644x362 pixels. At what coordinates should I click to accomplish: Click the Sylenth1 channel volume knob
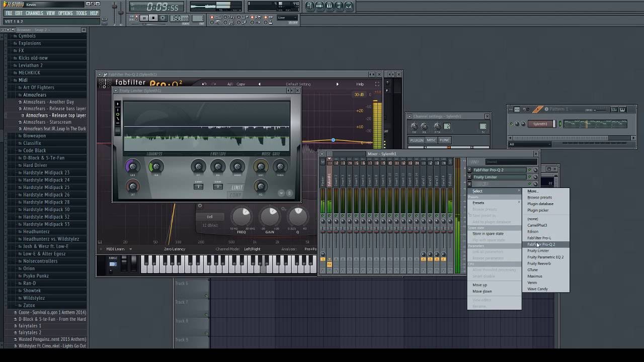[x=523, y=124]
